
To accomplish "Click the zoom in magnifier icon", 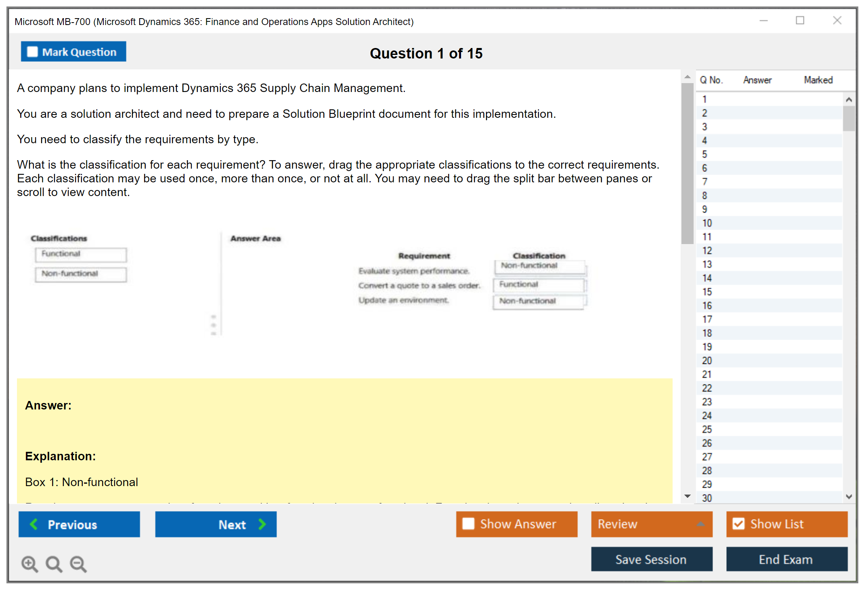I will pos(29,564).
